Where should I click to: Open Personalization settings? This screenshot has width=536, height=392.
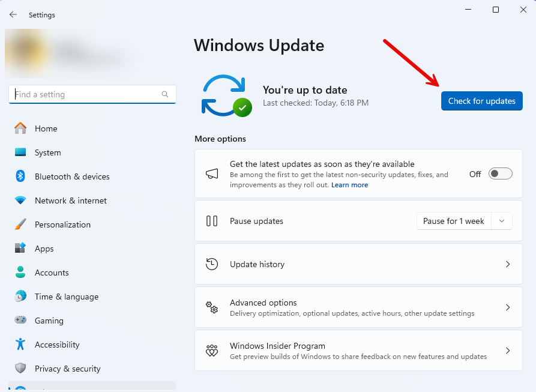click(x=92, y=225)
